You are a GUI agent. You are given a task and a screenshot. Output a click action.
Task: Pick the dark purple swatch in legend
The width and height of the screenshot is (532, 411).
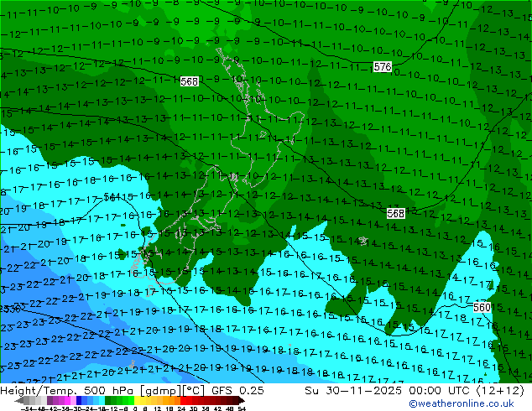click(50, 400)
